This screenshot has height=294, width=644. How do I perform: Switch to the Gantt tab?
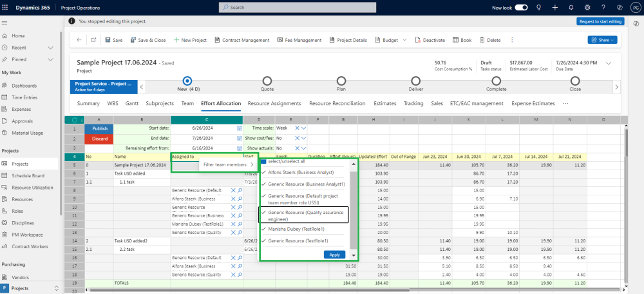pos(133,103)
